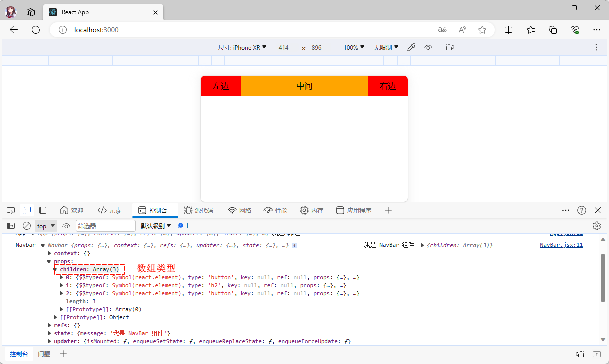The width and height of the screenshot is (609, 364).
Task: Open DevTools settings gear icon
Action: (596, 226)
